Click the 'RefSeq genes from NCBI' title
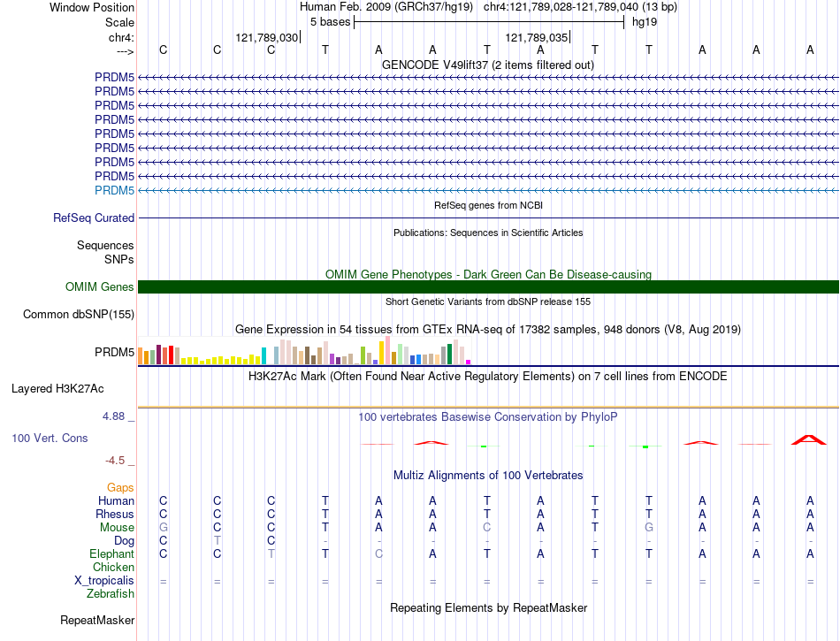Image resolution: width=840 pixels, height=641 pixels. (x=488, y=205)
